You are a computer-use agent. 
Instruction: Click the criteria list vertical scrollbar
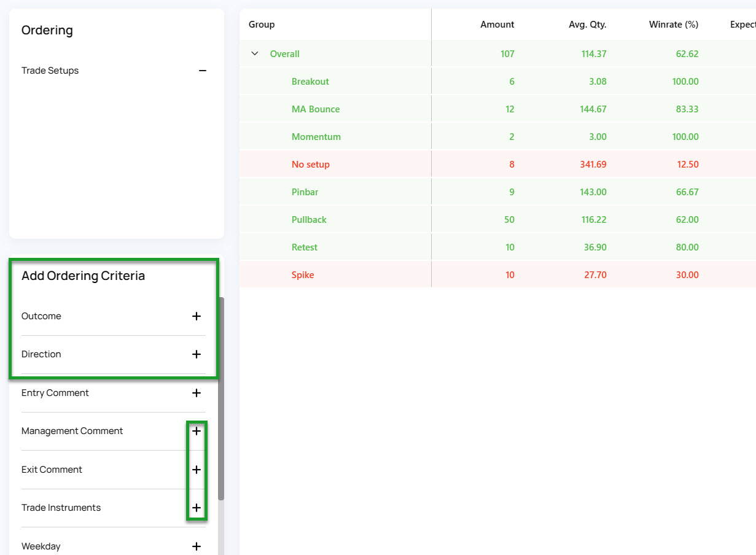(x=221, y=399)
